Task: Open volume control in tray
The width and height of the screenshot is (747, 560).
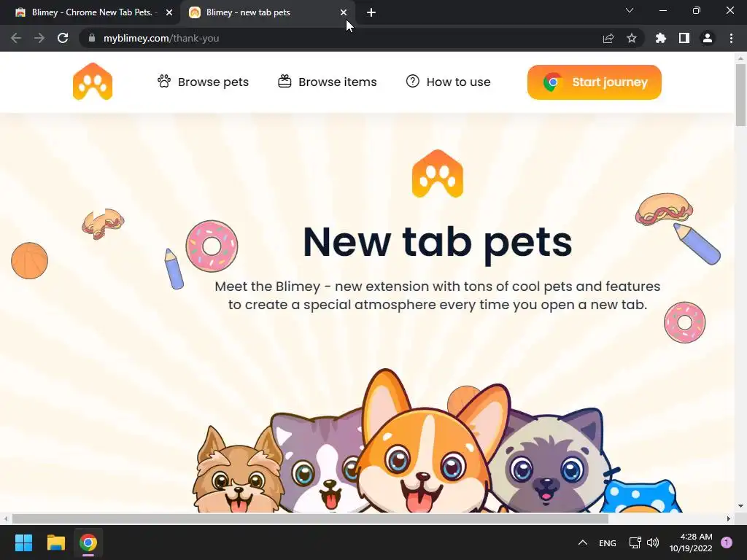Action: pos(653,542)
